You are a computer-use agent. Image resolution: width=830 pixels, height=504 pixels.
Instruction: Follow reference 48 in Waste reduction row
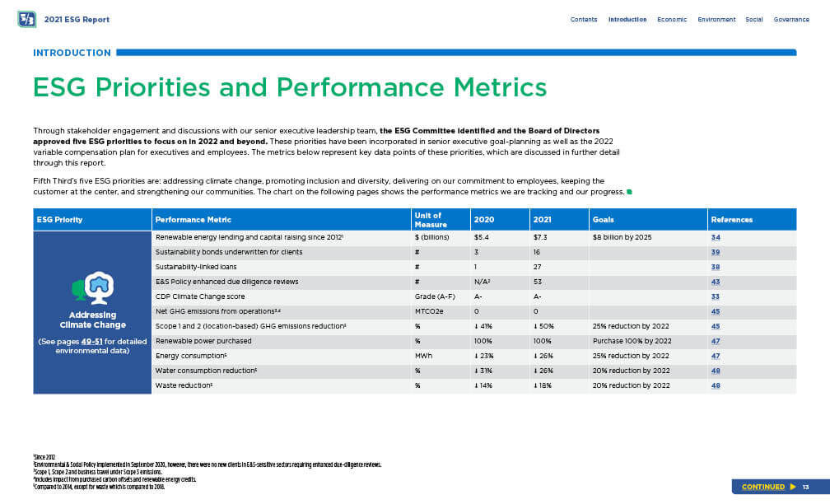(716, 385)
